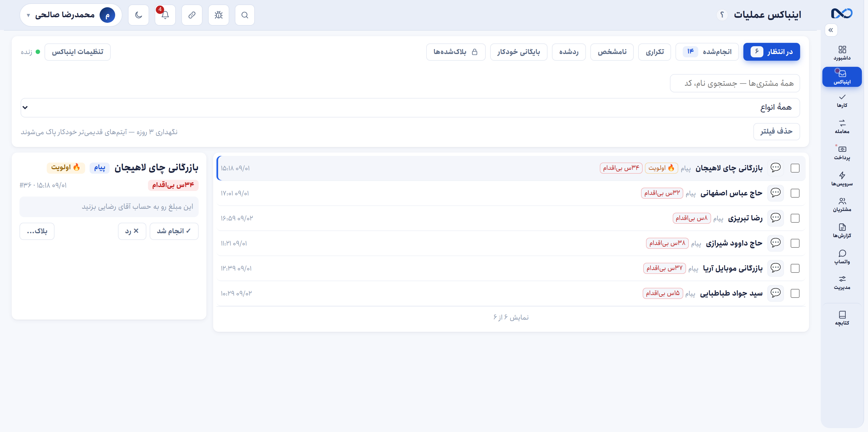
Task: Switch to ردشده tab
Action: point(569,52)
